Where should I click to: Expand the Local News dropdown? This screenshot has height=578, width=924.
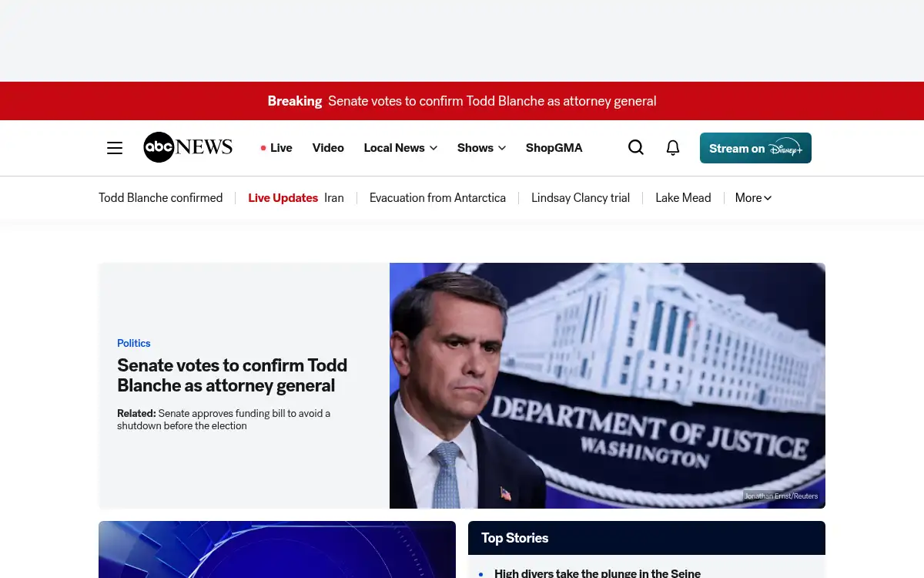(400, 148)
